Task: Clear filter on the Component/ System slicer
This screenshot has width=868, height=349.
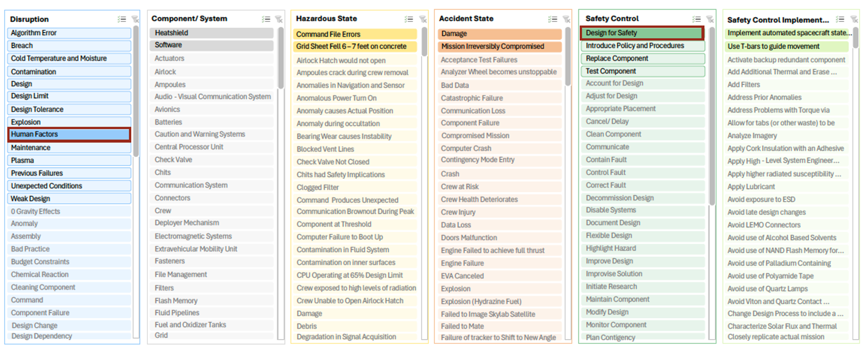Action: point(279,19)
